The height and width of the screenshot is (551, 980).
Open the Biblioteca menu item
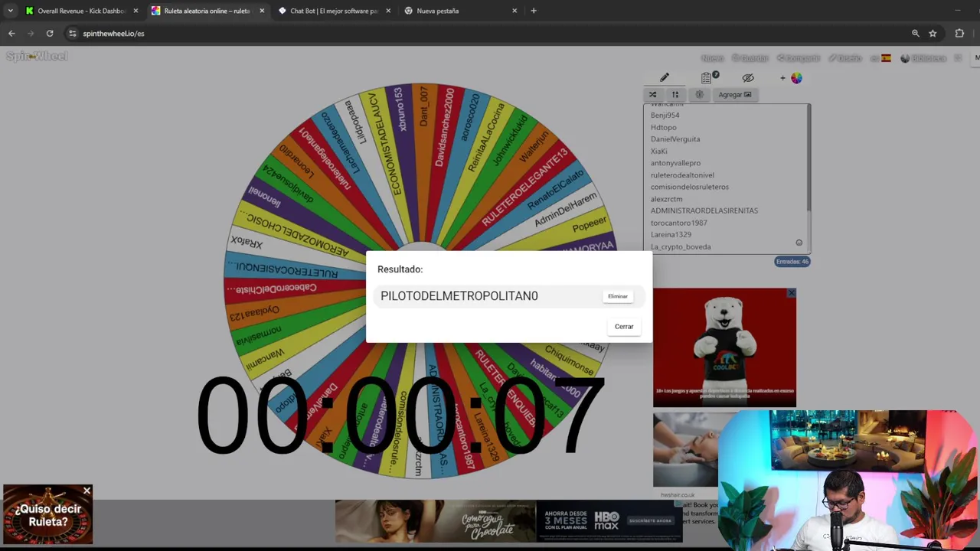(923, 58)
